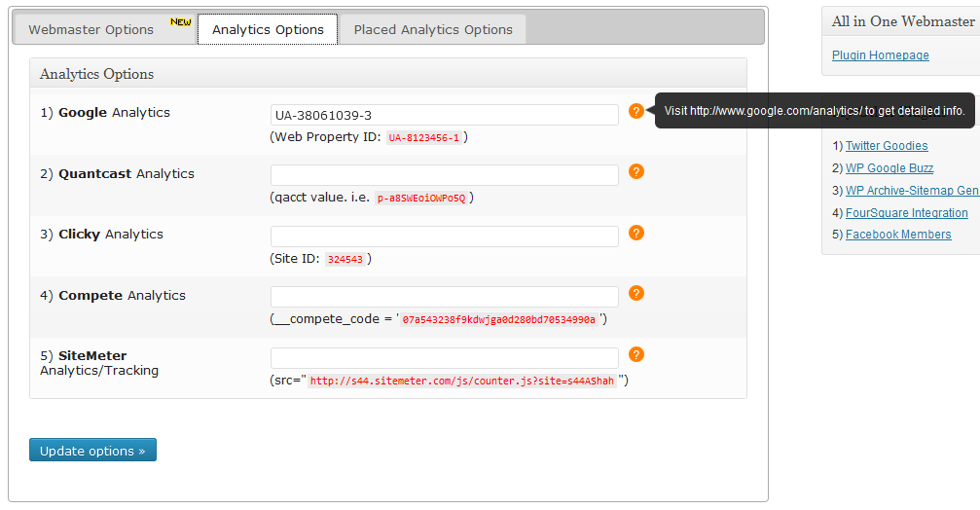Image resolution: width=980 pixels, height=510 pixels.
Task: Open the Twitter Goodies link
Action: (x=887, y=146)
